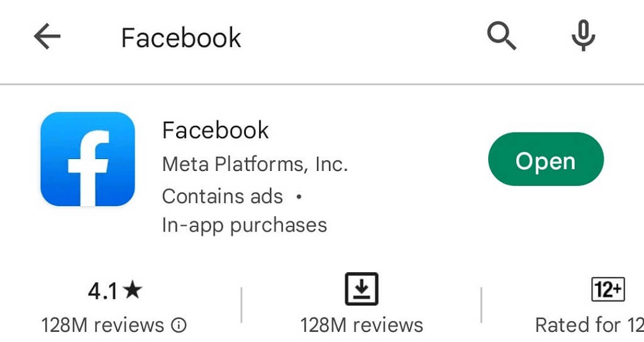Tap the Facebook app title
644x342 pixels.
216,130
